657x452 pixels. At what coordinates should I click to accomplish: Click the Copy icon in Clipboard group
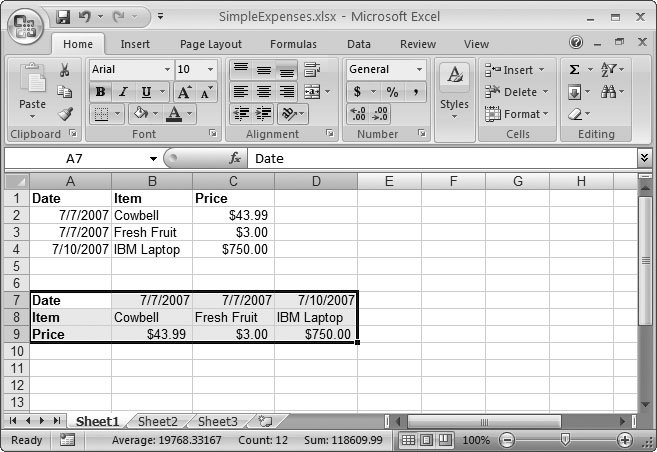click(x=65, y=91)
